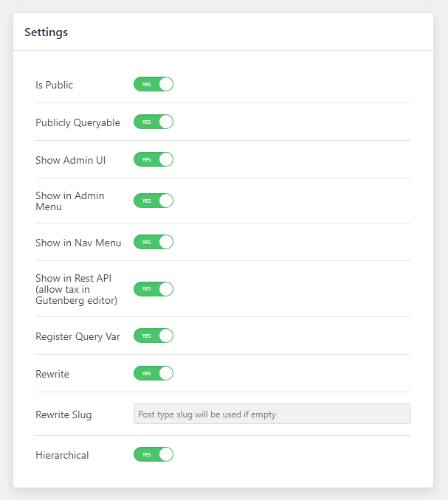Screen dimensions: 448x500
Task: Disable the Publicly Queryable toggle
Action: pos(154,122)
